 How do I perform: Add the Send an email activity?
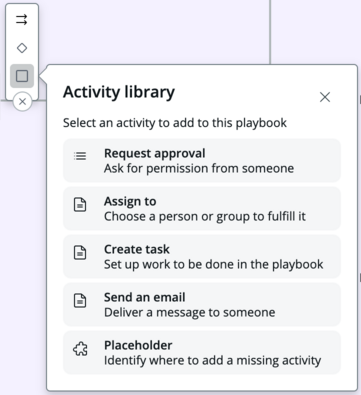(x=202, y=305)
